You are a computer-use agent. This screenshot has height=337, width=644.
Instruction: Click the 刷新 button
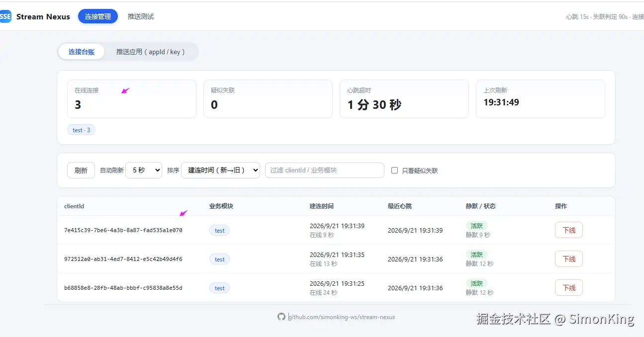point(81,170)
